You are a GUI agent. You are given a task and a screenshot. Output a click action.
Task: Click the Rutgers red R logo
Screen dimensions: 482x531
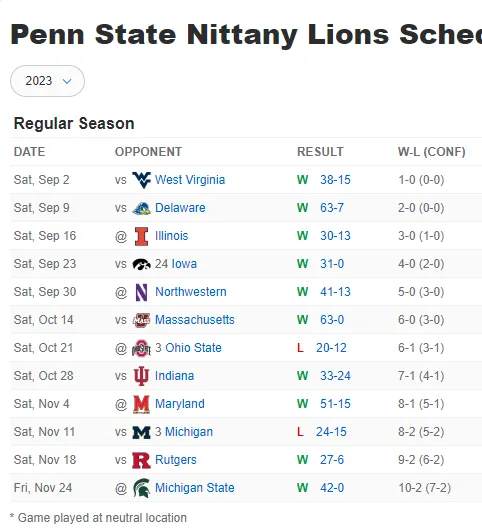[x=141, y=460]
